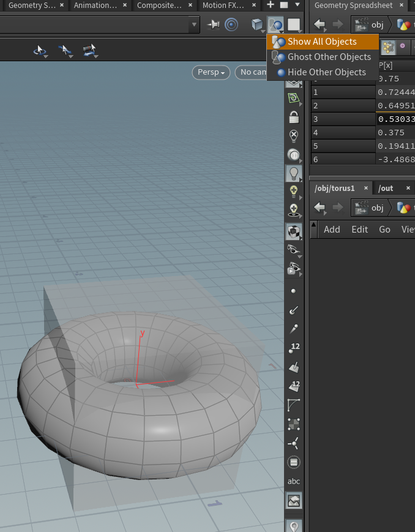
Task: Click the abc text display icon
Action: (x=294, y=482)
